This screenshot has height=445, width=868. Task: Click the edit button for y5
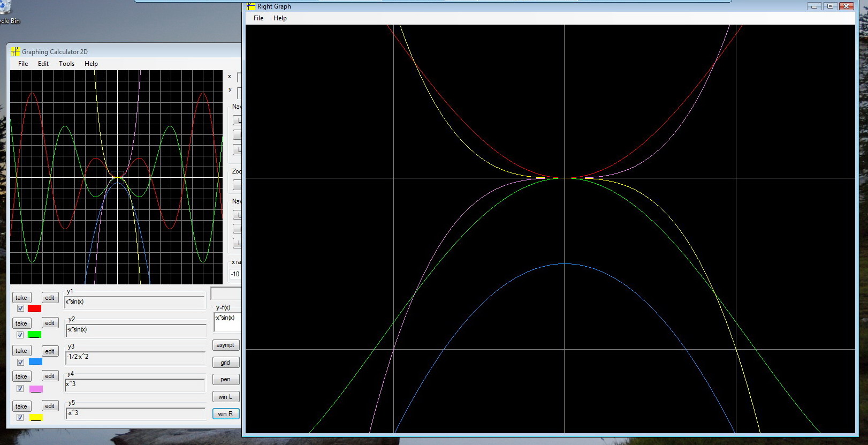point(50,406)
